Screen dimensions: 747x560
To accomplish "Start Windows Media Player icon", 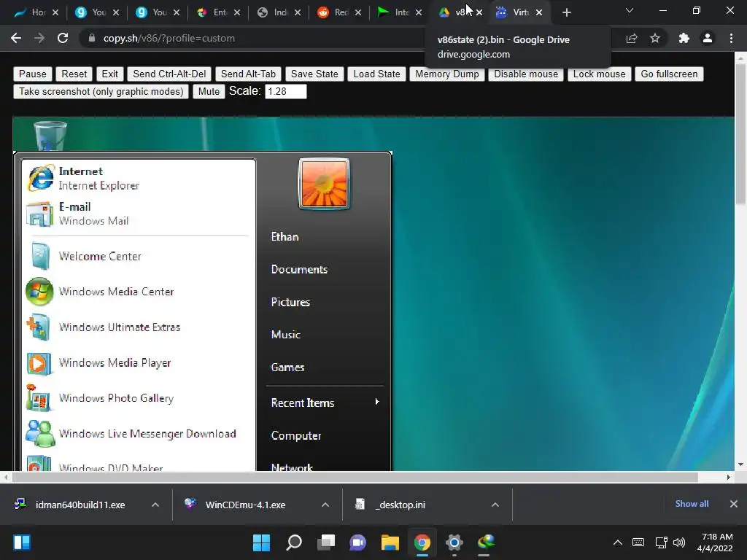I will coord(39,363).
